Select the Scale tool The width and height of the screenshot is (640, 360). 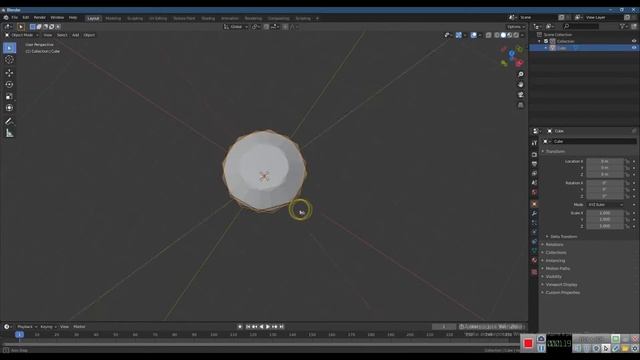point(9,96)
